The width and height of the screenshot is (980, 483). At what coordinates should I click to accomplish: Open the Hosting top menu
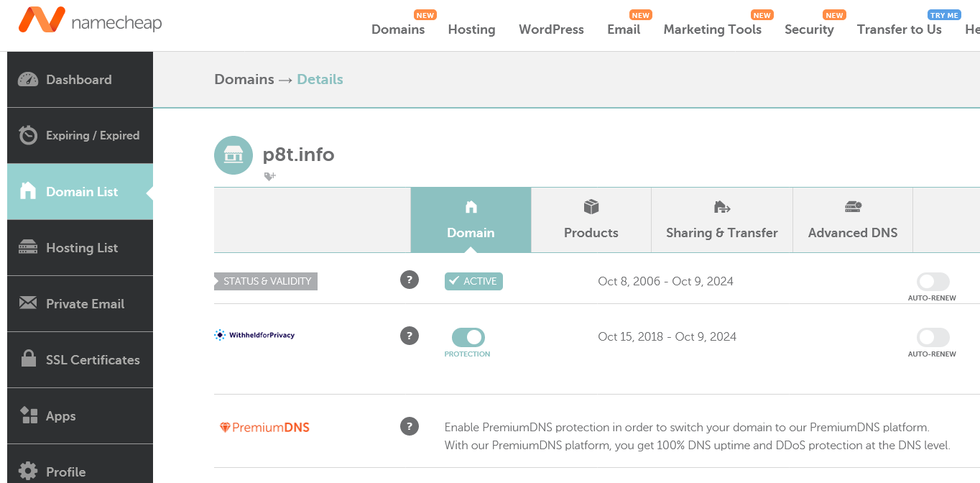[471, 29]
